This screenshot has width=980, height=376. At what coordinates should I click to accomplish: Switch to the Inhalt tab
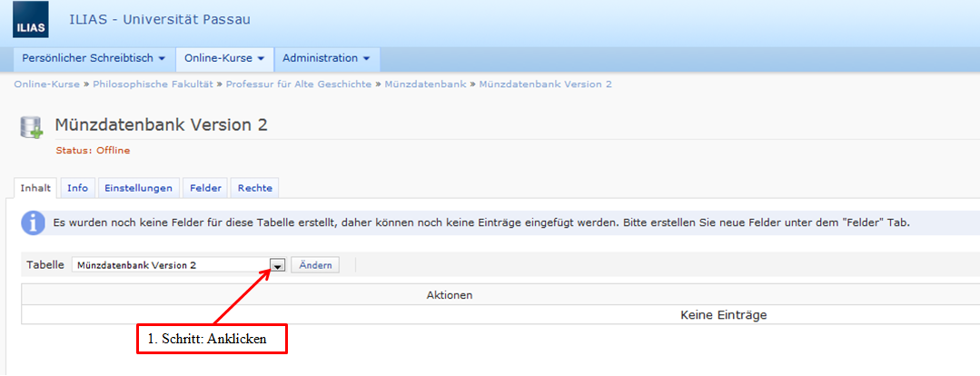pyautogui.click(x=35, y=188)
